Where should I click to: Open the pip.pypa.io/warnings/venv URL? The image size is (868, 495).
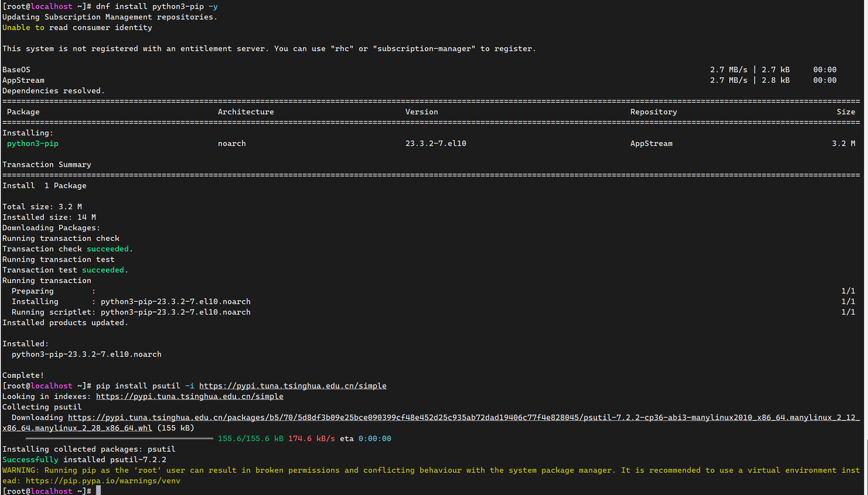pyautogui.click(x=103, y=481)
